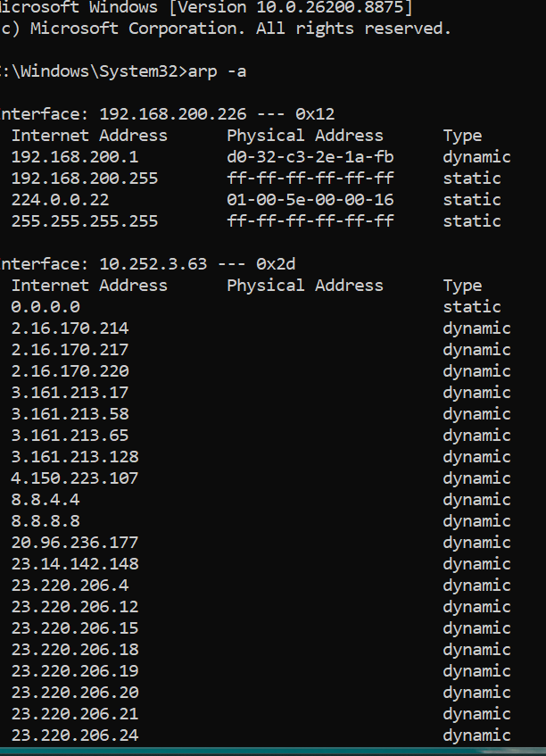Click interface header 192.168.200.226
Image resolution: width=546 pixels, height=756 pixels.
(172, 114)
